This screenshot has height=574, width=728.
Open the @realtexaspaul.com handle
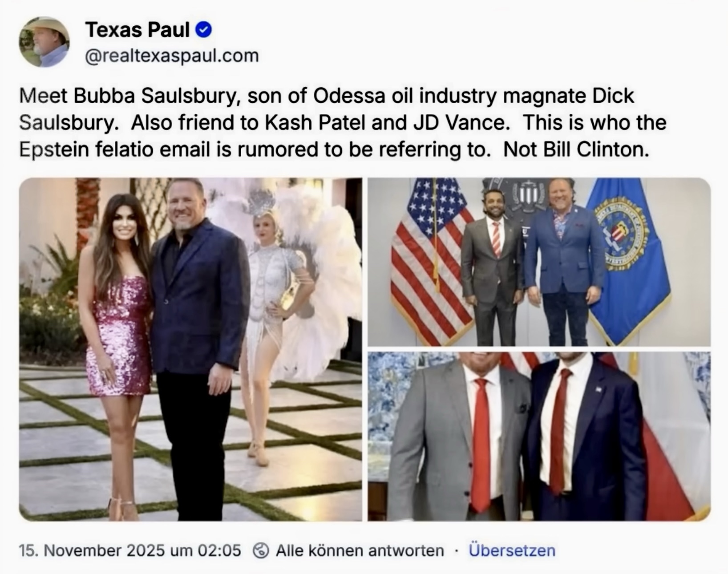click(172, 56)
